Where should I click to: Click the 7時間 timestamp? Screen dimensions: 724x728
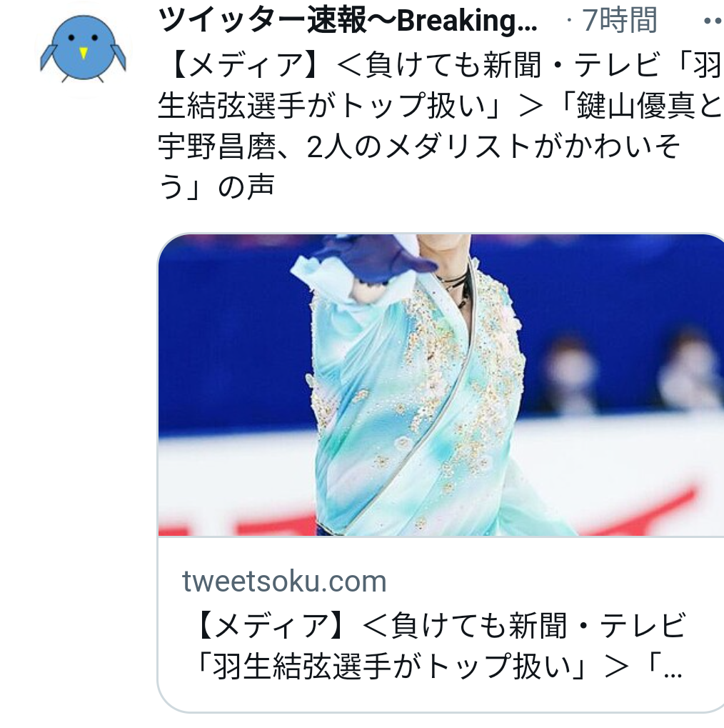tap(620, 21)
